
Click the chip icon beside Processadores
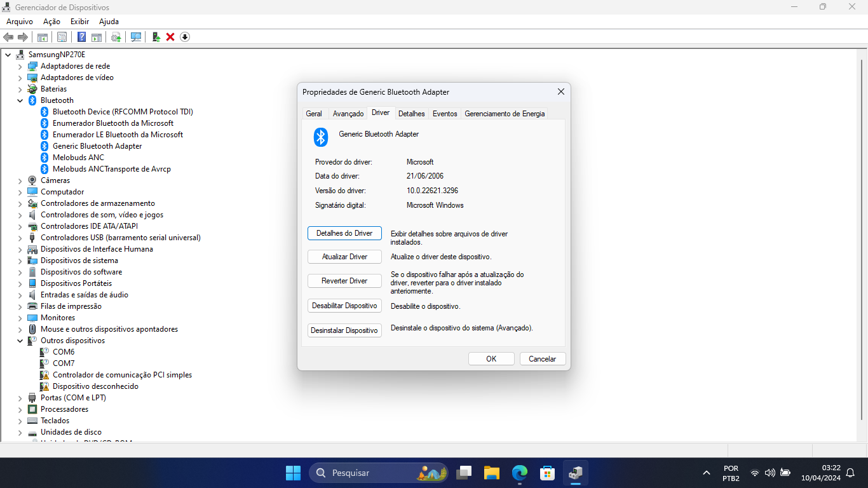(32, 409)
